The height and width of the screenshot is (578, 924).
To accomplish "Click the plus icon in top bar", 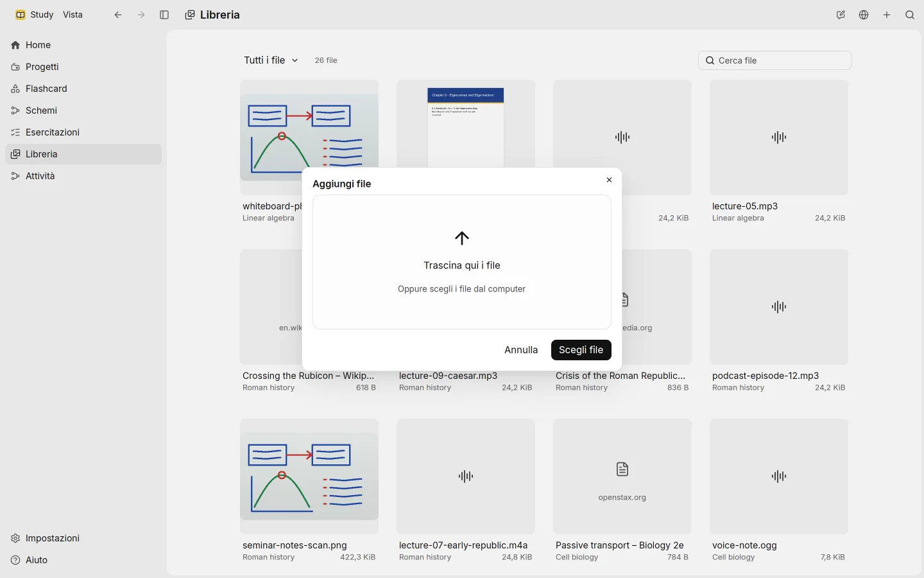I will (x=887, y=15).
